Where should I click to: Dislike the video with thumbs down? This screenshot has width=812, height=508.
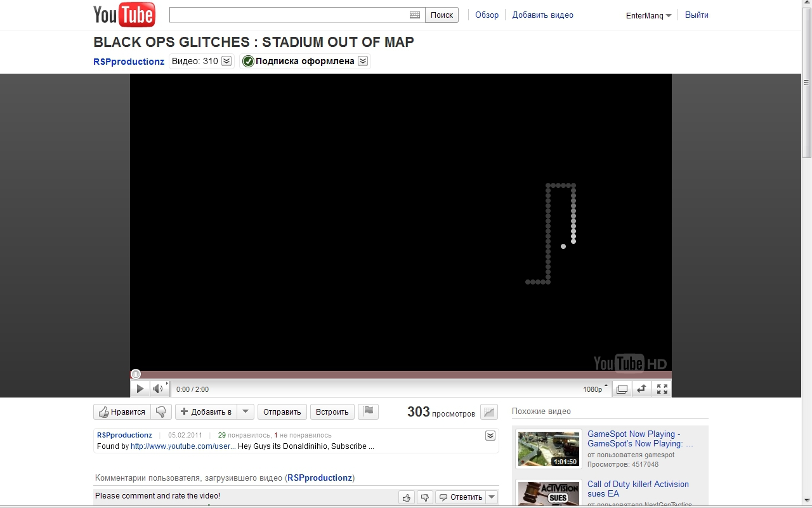pos(161,412)
